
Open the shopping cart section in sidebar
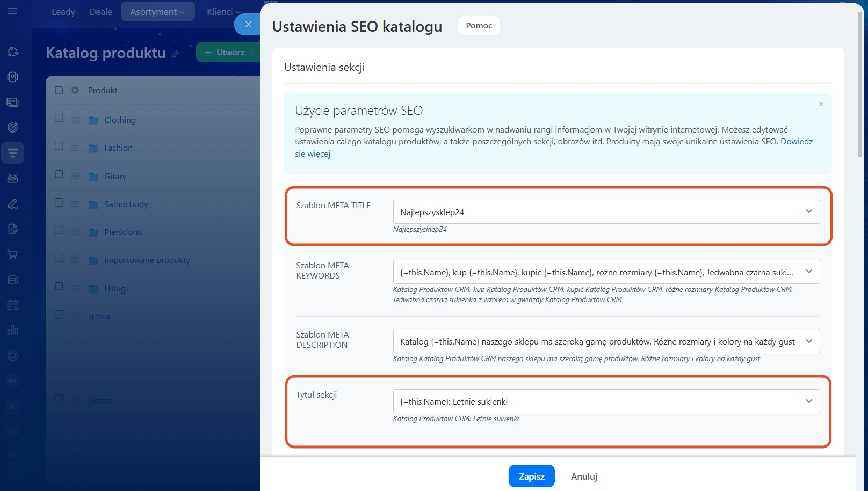tap(13, 254)
